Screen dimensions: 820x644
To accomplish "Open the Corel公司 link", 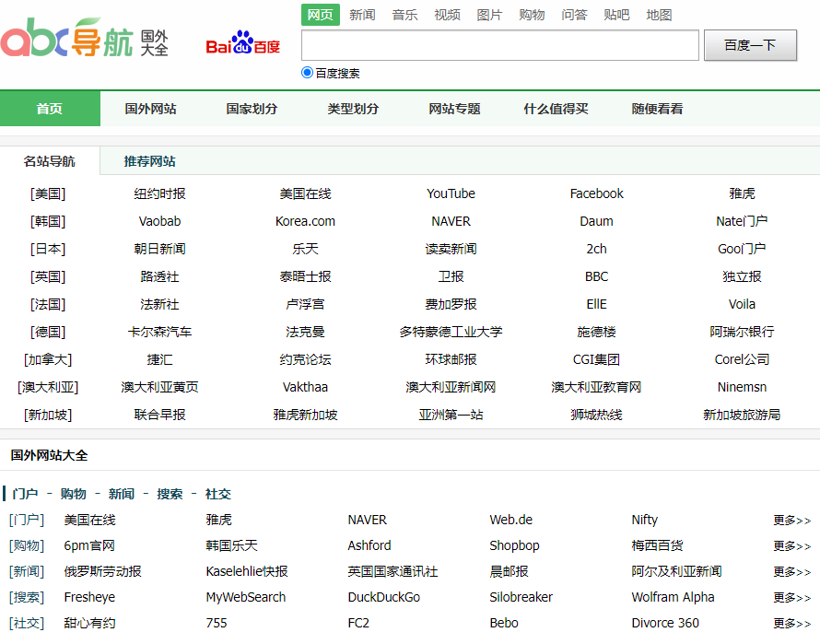I will [742, 359].
